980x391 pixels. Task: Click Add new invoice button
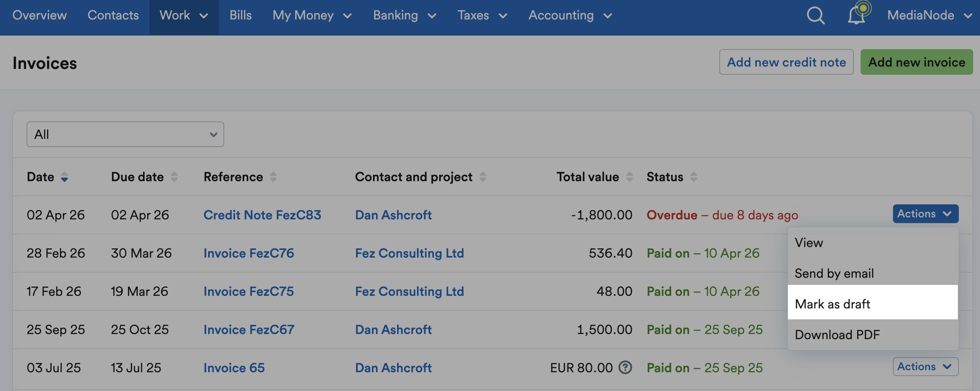[916, 62]
